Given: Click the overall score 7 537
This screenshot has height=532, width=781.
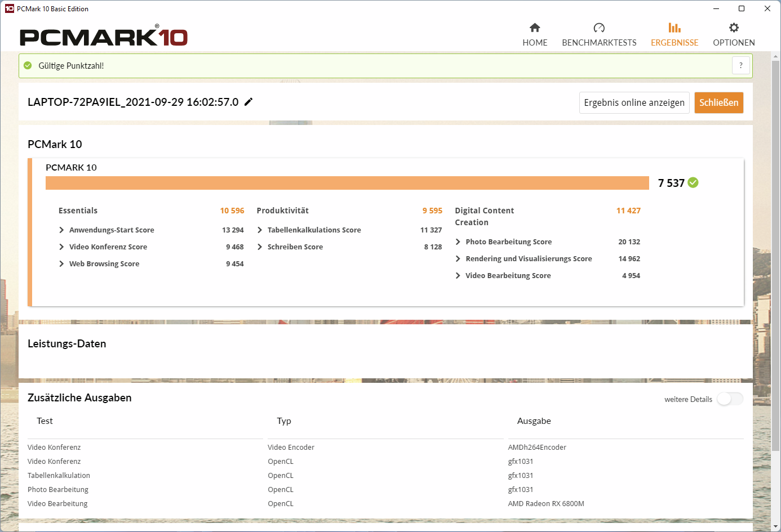Looking at the screenshot, I should (x=671, y=183).
